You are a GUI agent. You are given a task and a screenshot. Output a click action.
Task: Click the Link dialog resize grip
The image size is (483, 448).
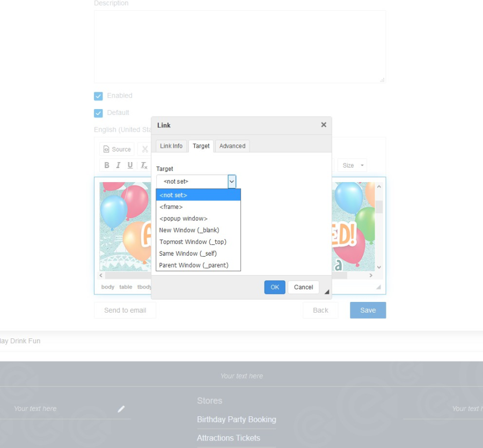coord(326,292)
